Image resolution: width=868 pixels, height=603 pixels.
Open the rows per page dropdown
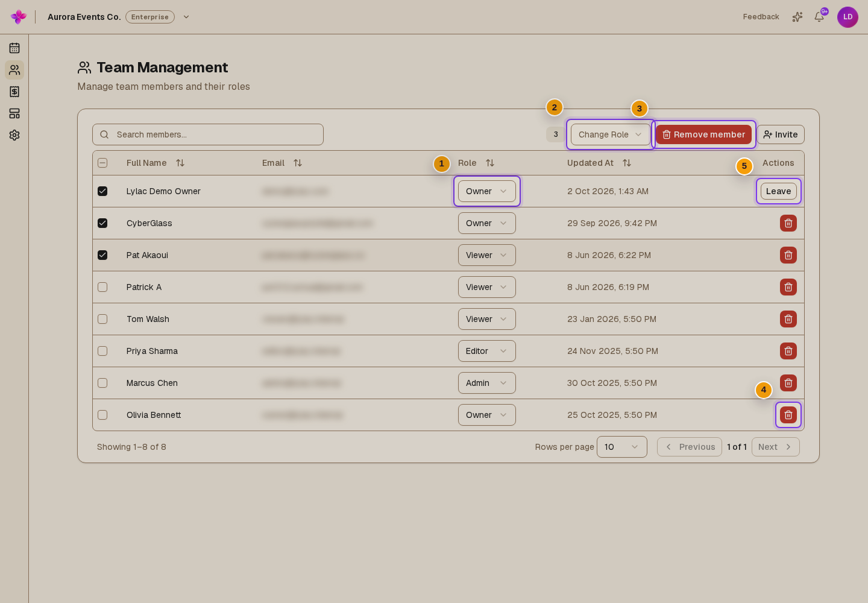pos(622,447)
